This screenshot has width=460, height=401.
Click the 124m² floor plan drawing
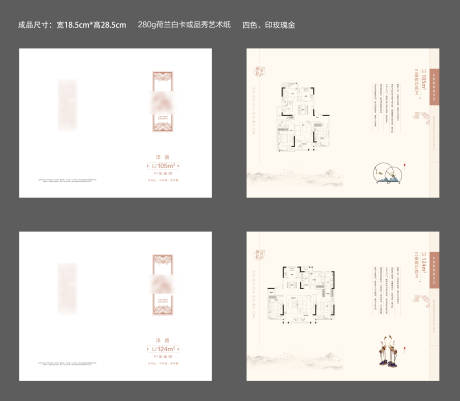click(301, 295)
